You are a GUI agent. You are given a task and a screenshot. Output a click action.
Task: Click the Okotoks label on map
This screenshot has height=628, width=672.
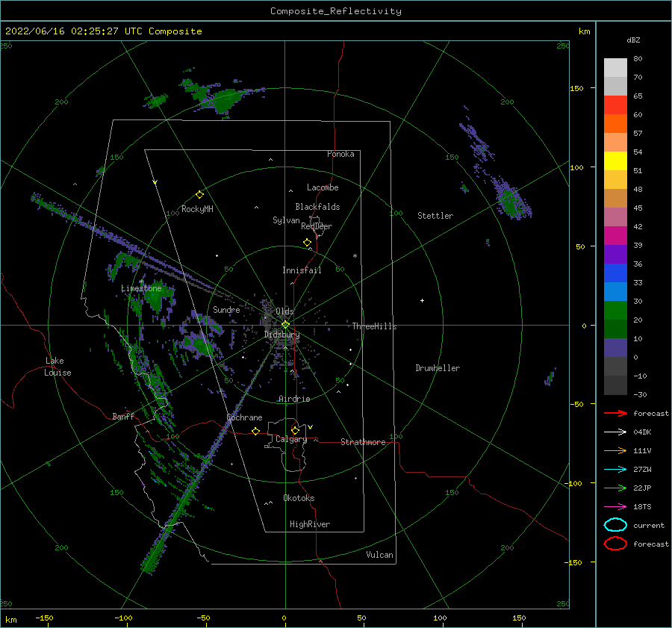coord(299,498)
